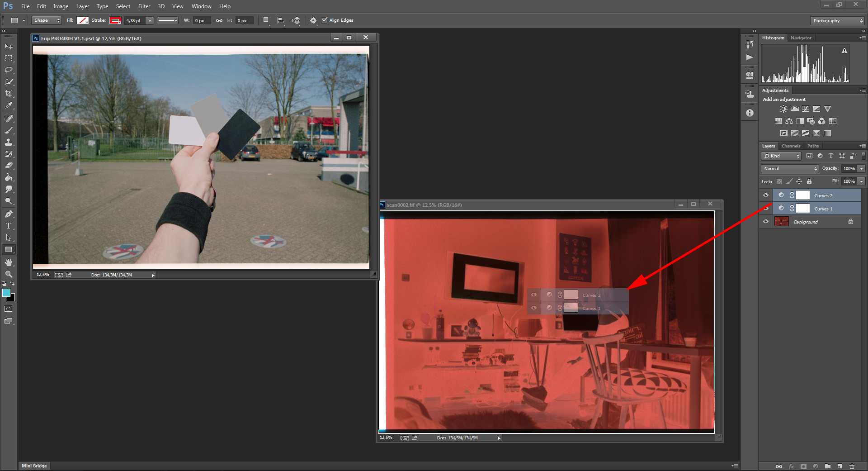Click the Mini Bridge button
Image resolution: width=868 pixels, height=471 pixels.
pos(34,466)
